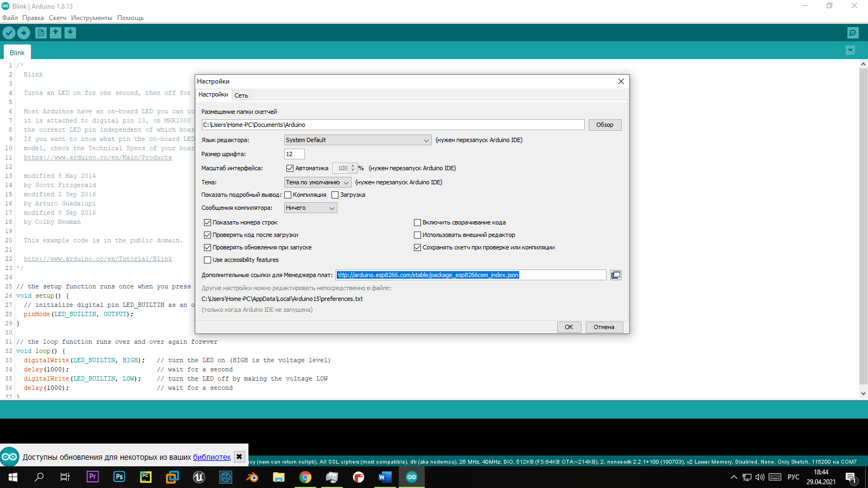The image size is (868, 488).
Task: Click the Verify sketch checkmark icon
Action: 9,33
